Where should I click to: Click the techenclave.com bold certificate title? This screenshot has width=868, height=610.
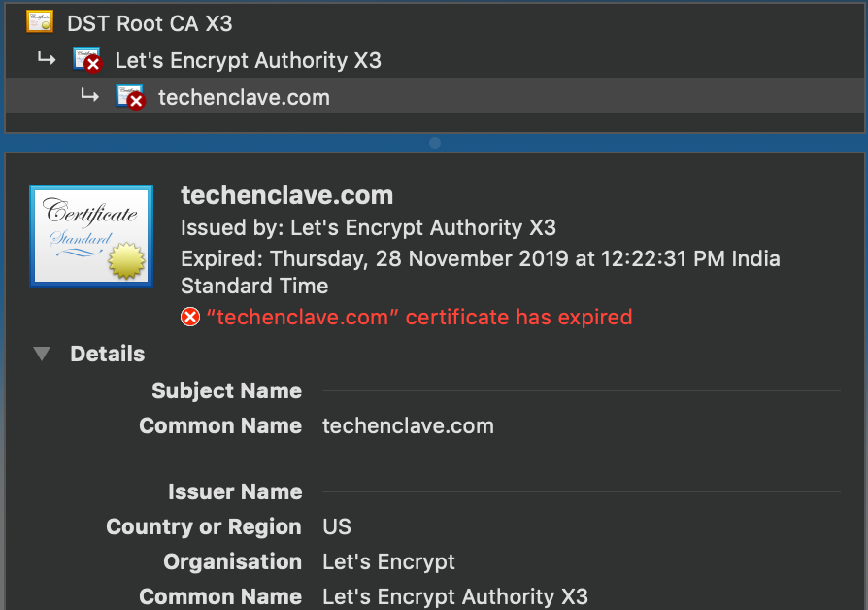[287, 195]
